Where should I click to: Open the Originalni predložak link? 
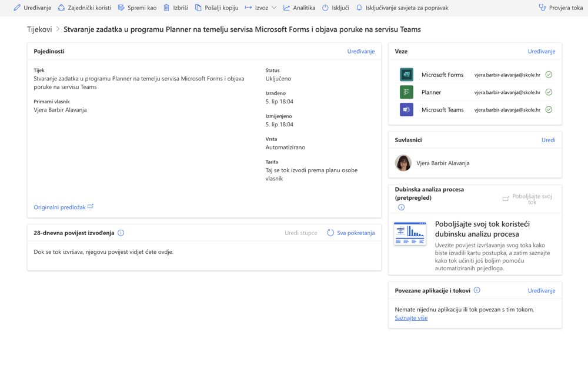click(x=59, y=207)
